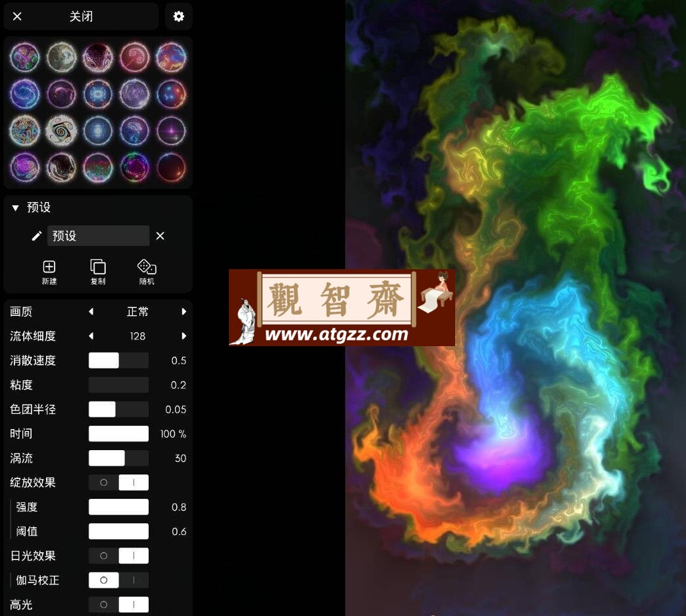
Task: Select the blue swirl preset in row two
Action: [x=25, y=93]
